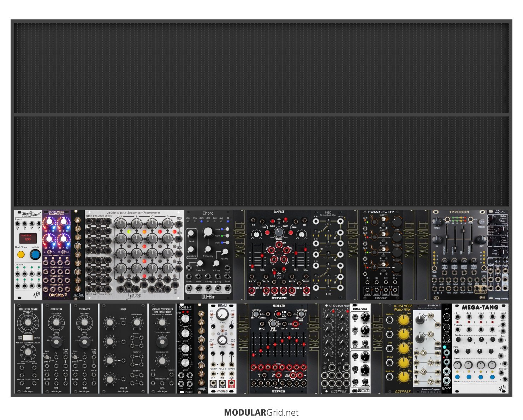Click the large frequency knob on Chord

(208, 232)
